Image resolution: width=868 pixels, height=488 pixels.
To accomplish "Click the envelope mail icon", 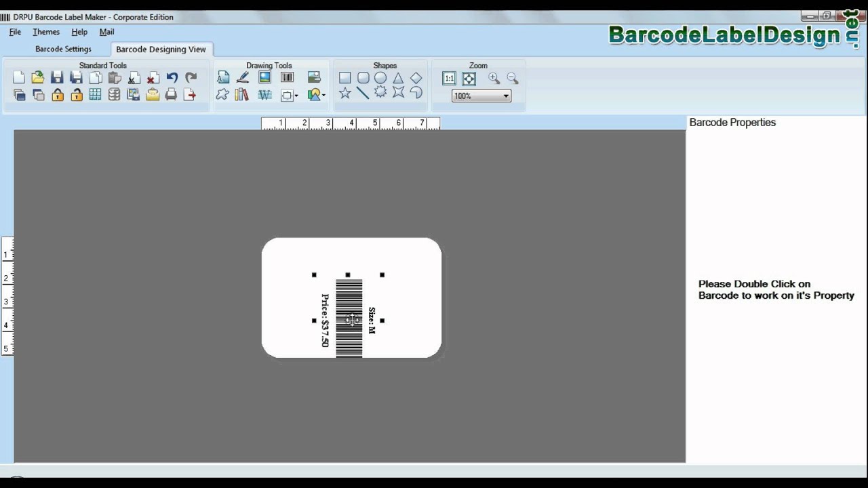I will (153, 95).
